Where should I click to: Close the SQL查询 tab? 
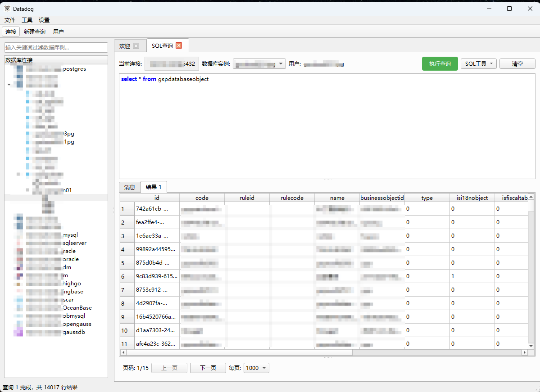(x=179, y=45)
